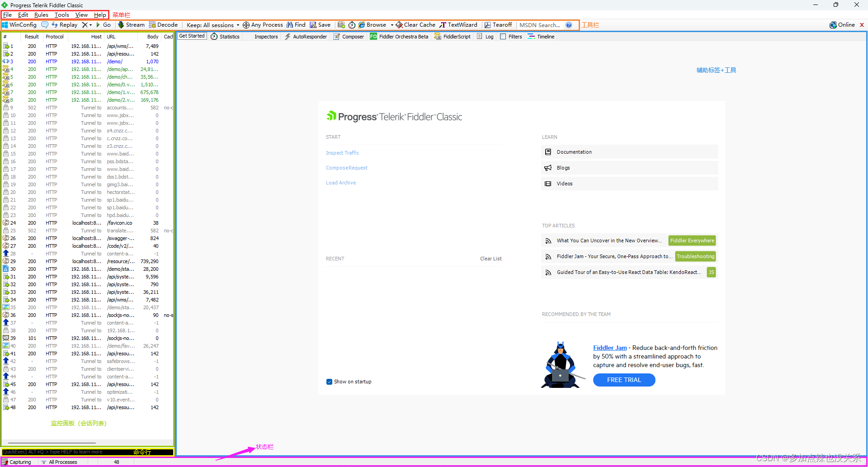The height and width of the screenshot is (467, 868).
Task: Click the FREE TRIAL button
Action: (x=624, y=380)
